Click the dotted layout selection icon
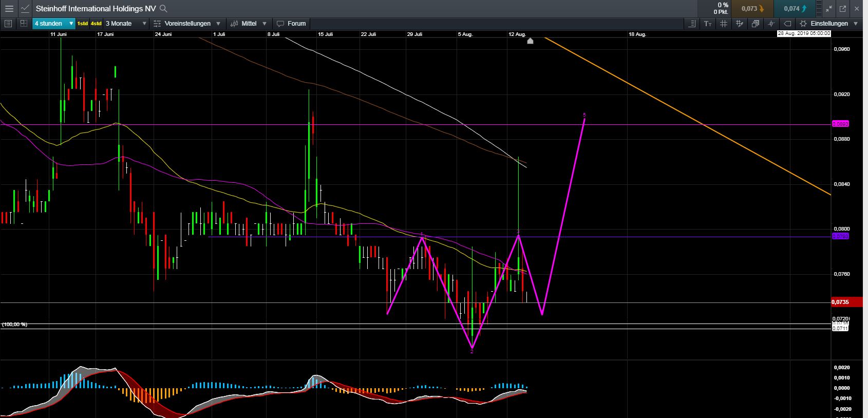Image resolution: width=868 pixels, height=418 pixels. (x=24, y=24)
